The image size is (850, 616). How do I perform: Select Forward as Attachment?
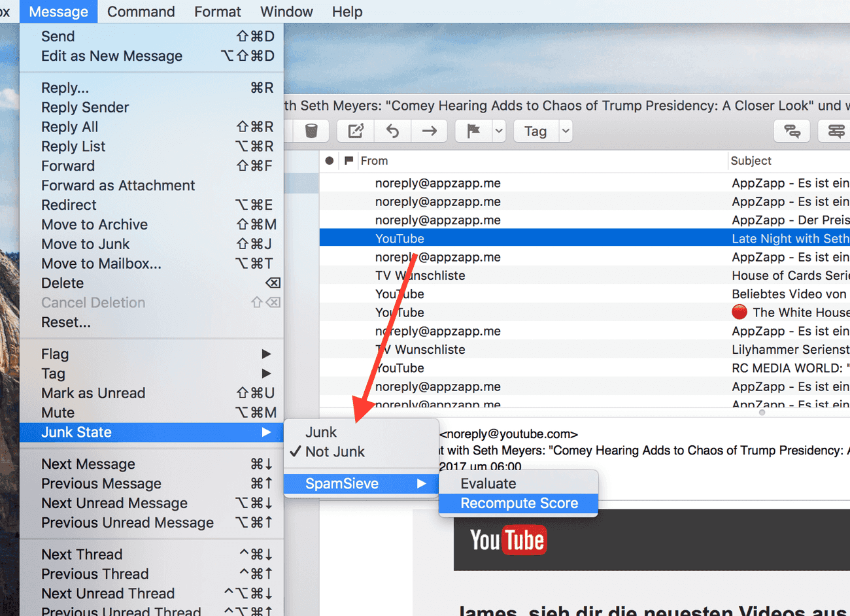click(x=152, y=186)
